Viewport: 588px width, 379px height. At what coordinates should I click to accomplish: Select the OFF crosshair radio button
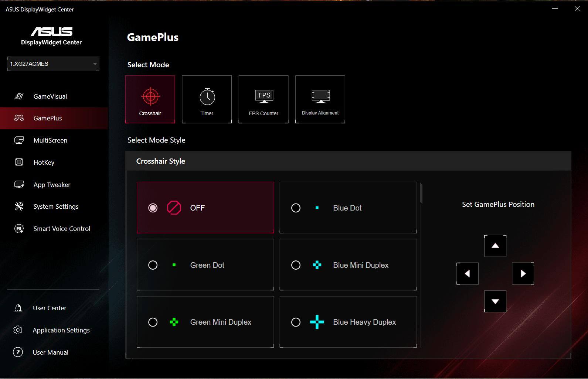(x=153, y=208)
